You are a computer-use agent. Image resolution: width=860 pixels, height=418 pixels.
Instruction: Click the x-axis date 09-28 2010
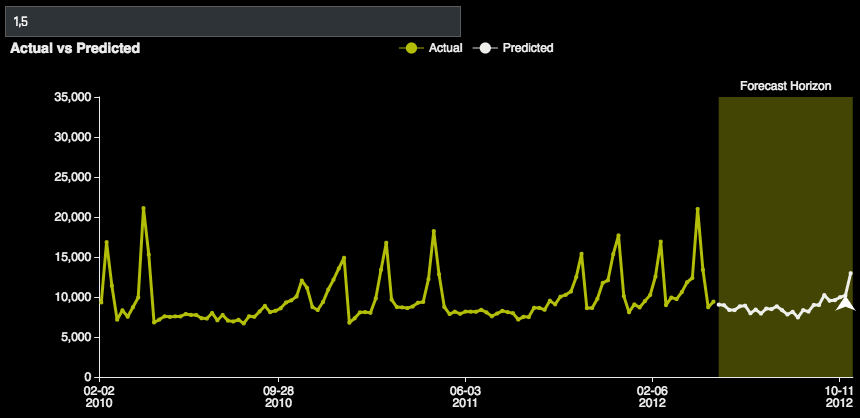pos(279,397)
